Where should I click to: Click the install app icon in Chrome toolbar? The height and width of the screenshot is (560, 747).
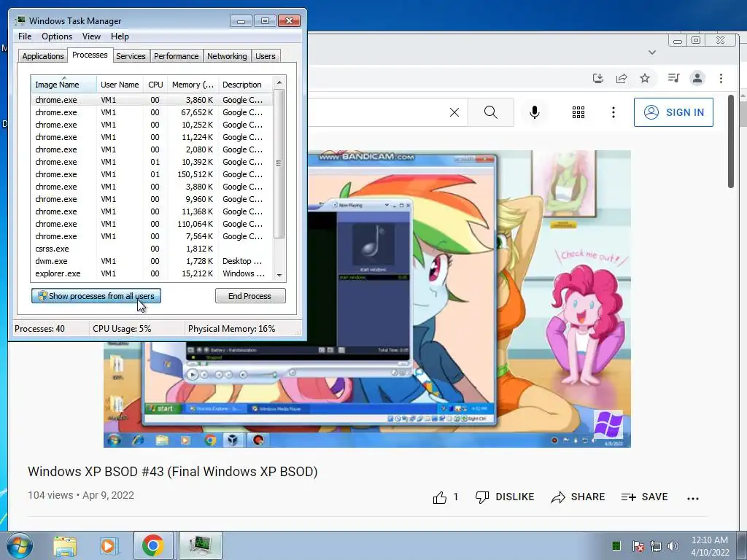(598, 78)
